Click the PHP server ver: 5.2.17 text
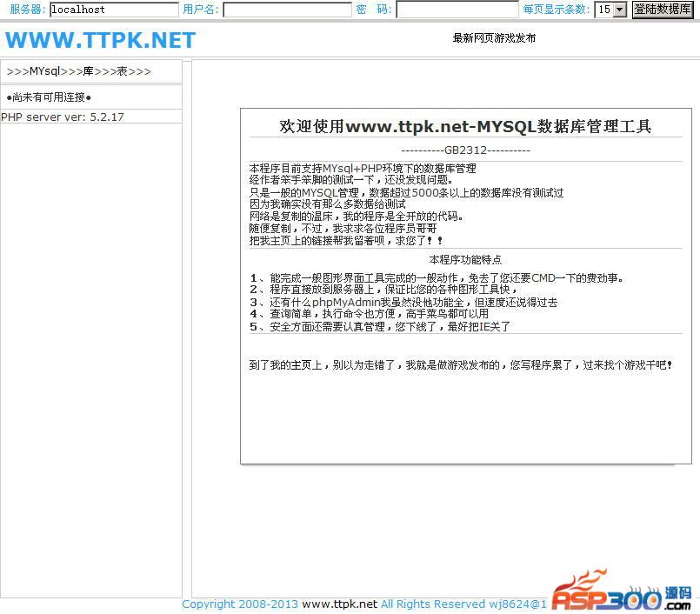 click(x=63, y=117)
